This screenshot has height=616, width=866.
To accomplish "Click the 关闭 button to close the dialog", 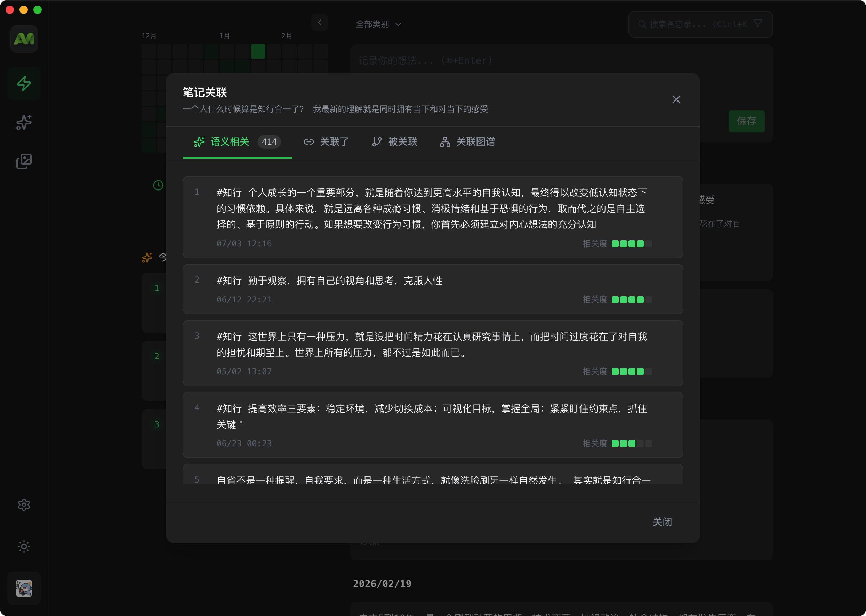I will (662, 522).
